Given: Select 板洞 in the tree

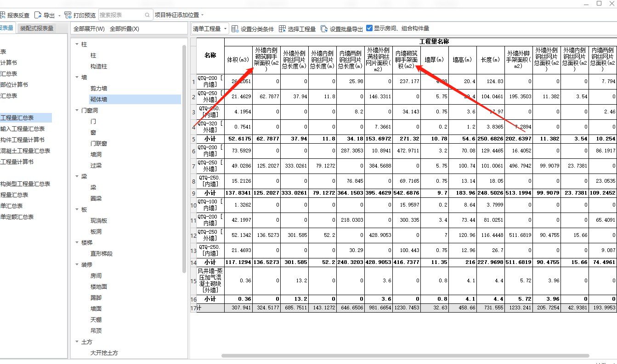Looking at the screenshot, I should point(96,232).
